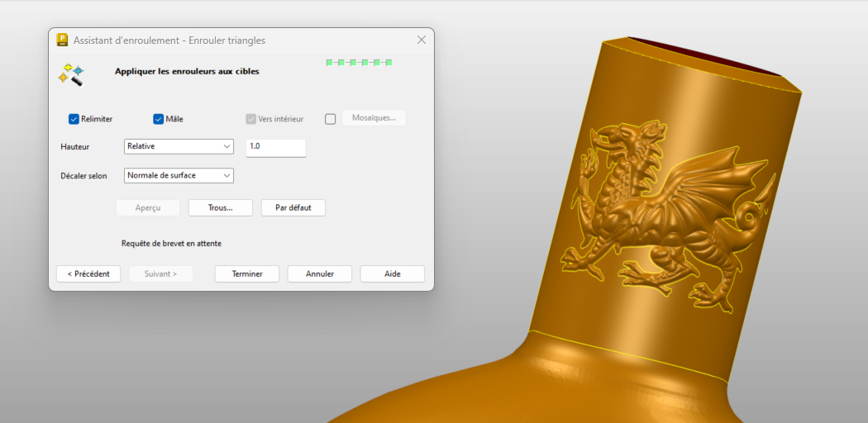Enable the checkbox next to Mosaïques

click(331, 119)
